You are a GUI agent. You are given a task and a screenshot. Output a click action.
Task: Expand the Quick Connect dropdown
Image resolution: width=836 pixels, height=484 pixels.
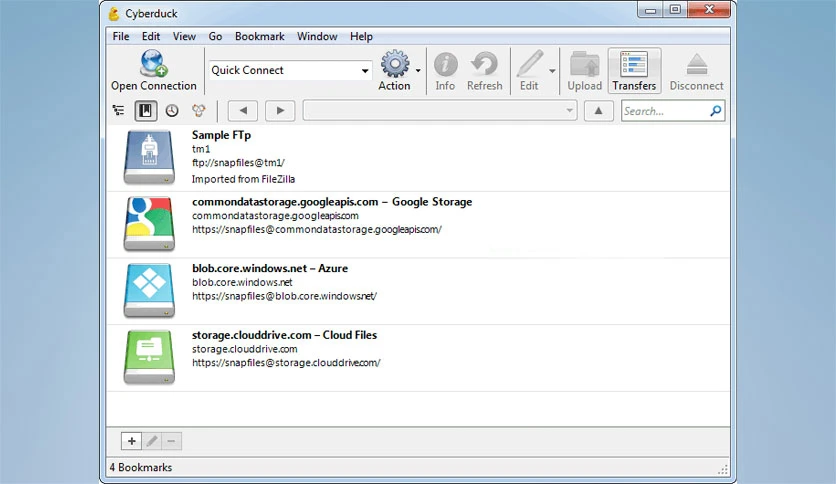click(365, 70)
